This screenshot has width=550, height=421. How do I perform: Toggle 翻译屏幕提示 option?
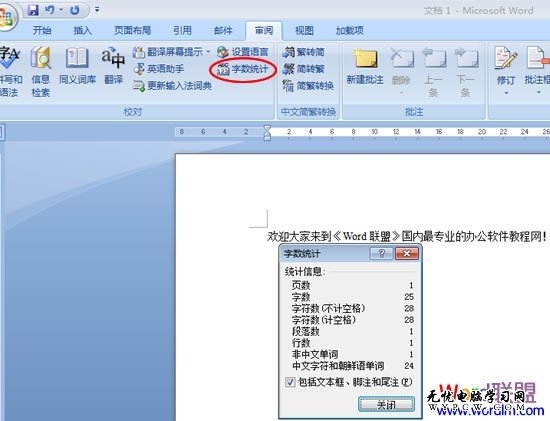(x=168, y=52)
